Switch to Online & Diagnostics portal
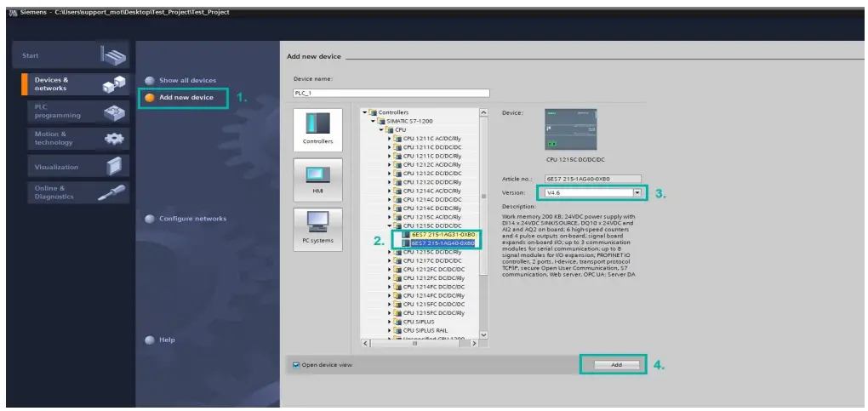This screenshot has width=868, height=411. 78,192
